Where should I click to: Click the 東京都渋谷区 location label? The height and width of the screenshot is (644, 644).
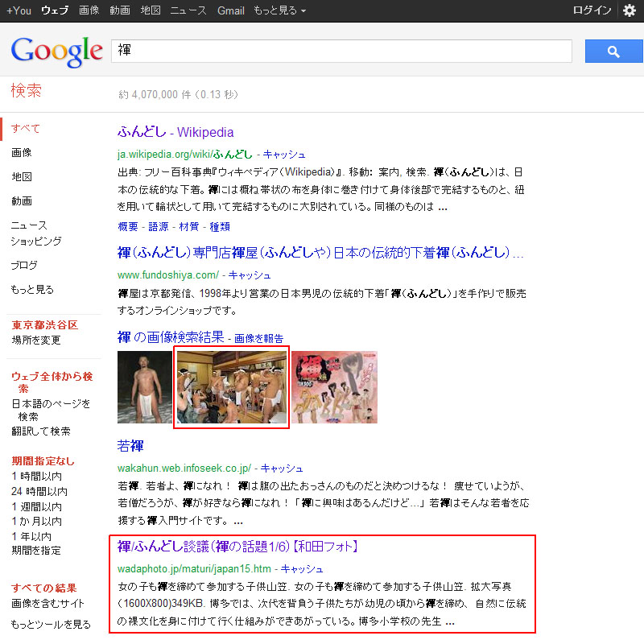pyautogui.click(x=45, y=325)
